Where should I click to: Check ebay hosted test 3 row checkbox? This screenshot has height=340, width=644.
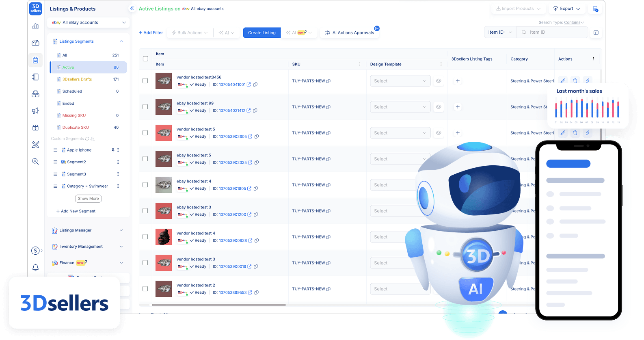(145, 211)
